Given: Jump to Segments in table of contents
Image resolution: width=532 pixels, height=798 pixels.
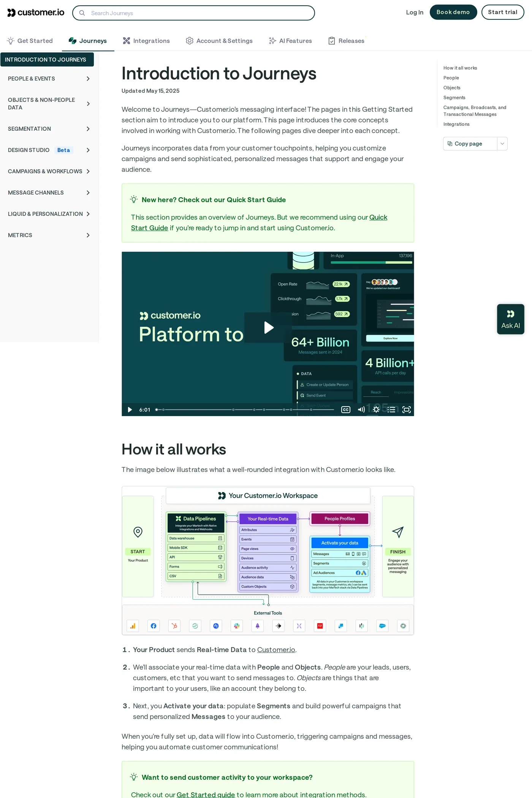Looking at the screenshot, I should pyautogui.click(x=454, y=98).
